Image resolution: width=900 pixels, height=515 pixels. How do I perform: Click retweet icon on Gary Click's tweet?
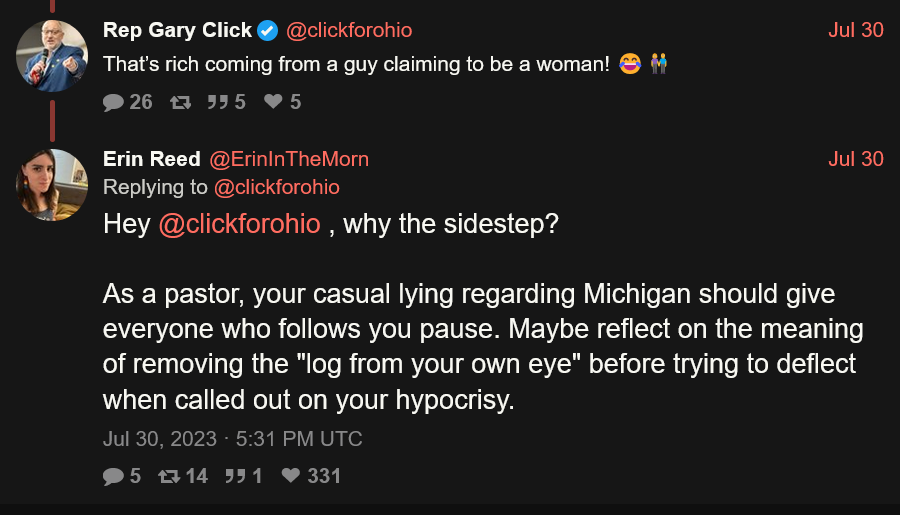pos(180,102)
